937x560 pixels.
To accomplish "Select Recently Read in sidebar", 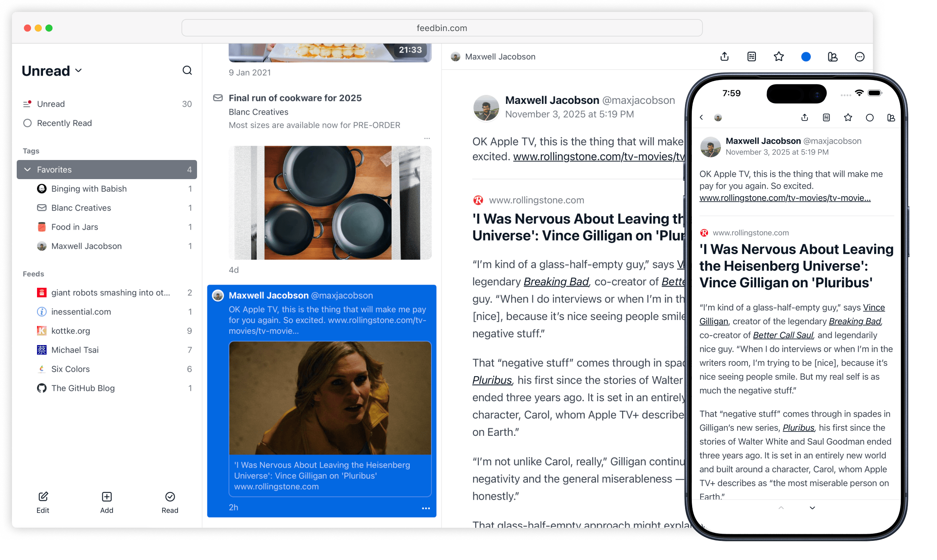I will click(64, 123).
